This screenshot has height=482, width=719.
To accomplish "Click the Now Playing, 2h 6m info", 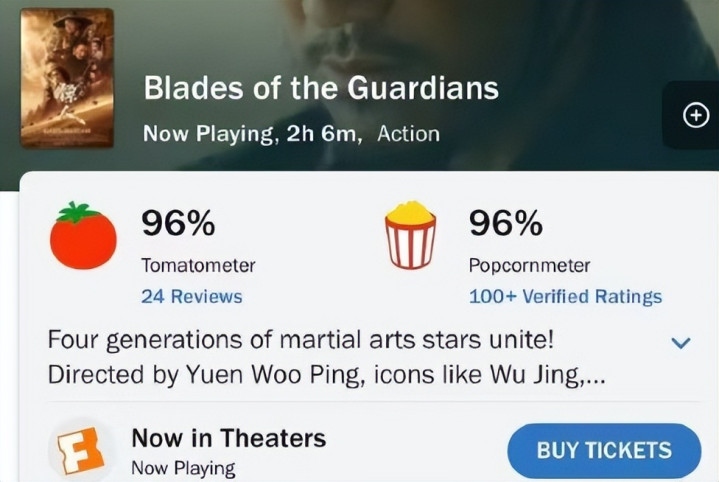I will click(x=252, y=133).
